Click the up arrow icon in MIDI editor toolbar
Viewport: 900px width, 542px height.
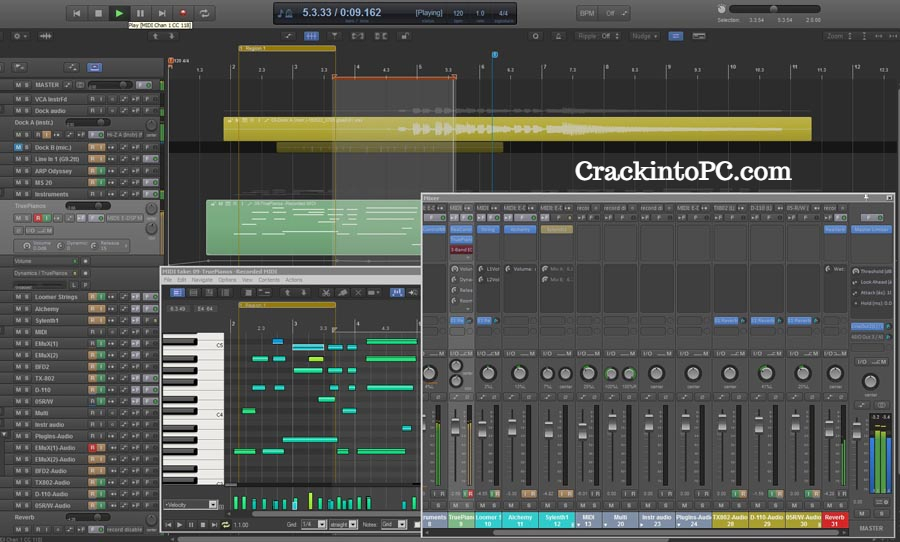(288, 293)
